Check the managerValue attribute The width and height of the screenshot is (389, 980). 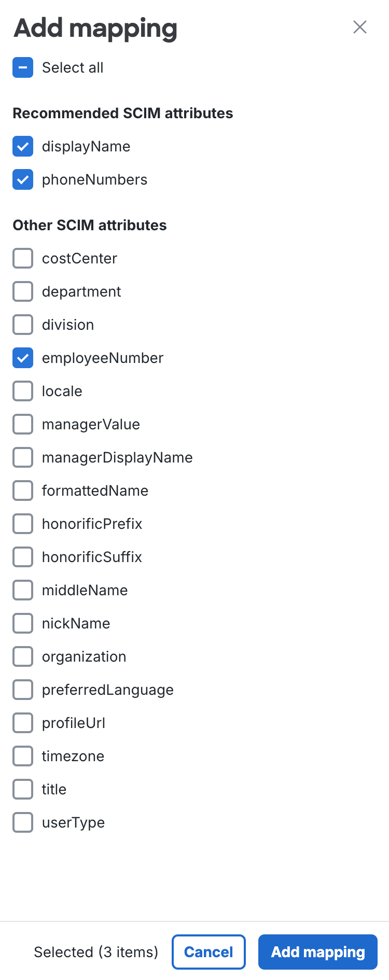23,424
